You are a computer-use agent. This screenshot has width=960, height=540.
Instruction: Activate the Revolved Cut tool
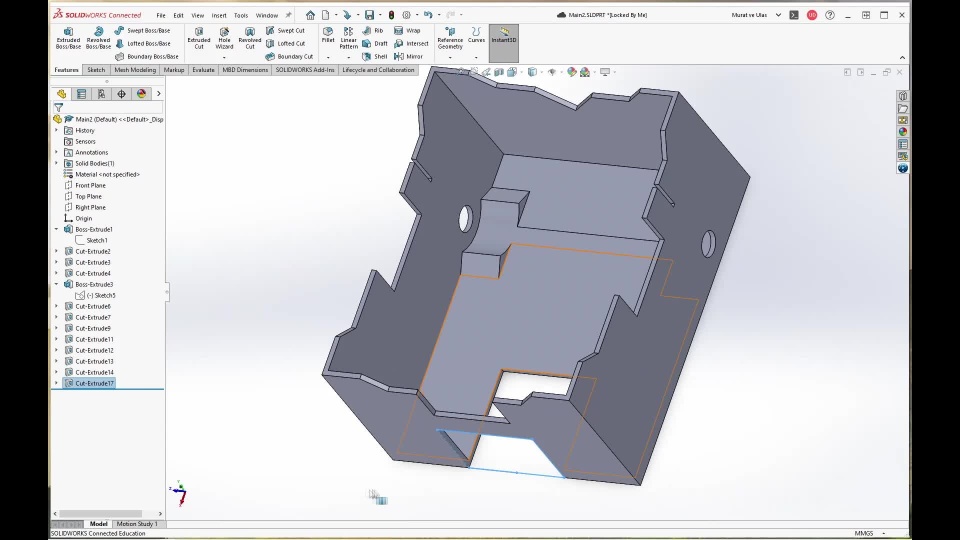click(x=250, y=37)
